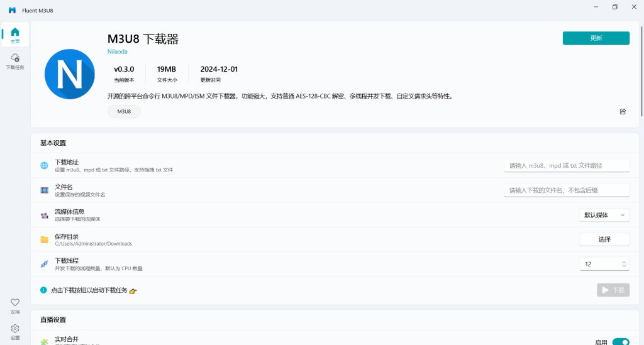Click the share icon in app card
Image resolution: width=644 pixels, height=345 pixels.
point(623,111)
